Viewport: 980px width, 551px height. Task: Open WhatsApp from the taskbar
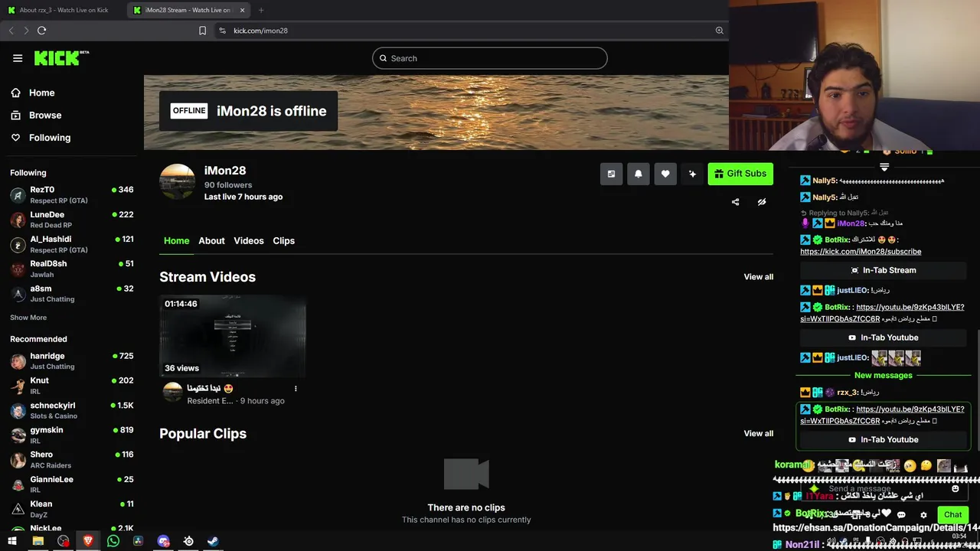[113, 541]
